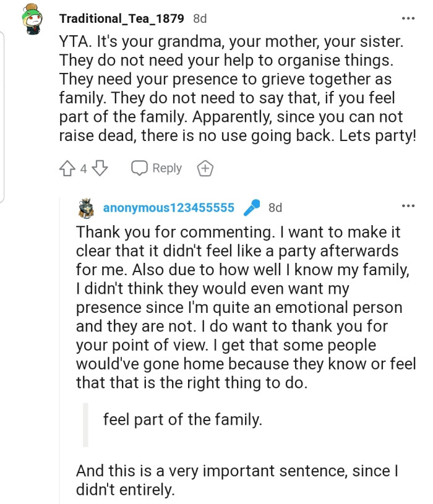The image size is (433, 504).
Task: Click the blue microphone OP icon
Action: (x=251, y=208)
